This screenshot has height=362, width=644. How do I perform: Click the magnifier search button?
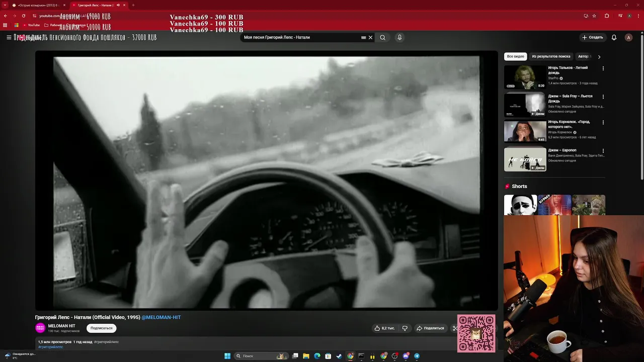[x=383, y=37]
